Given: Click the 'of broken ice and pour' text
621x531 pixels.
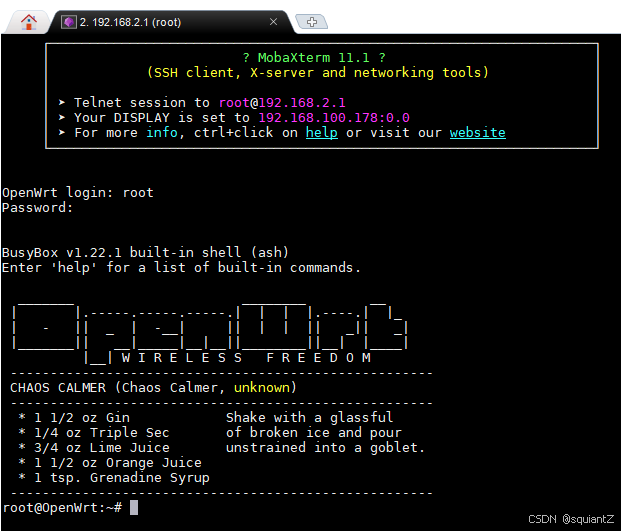Looking at the screenshot, I should pos(314,433).
